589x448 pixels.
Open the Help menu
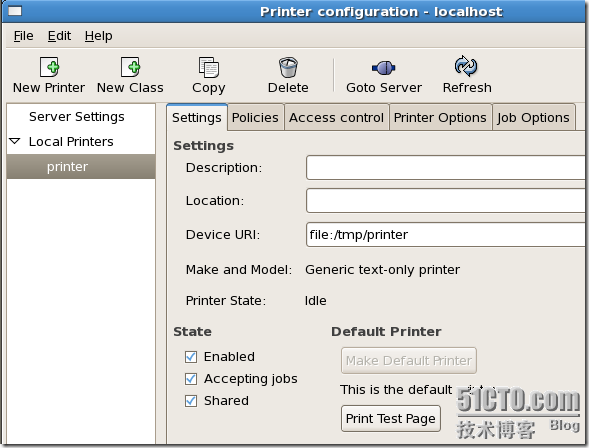[98, 36]
